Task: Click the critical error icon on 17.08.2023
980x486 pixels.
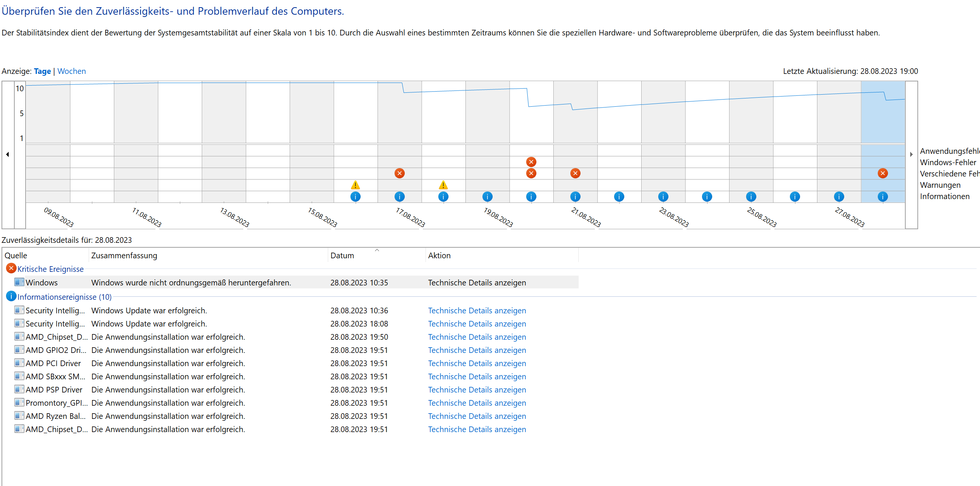Action: click(x=399, y=173)
